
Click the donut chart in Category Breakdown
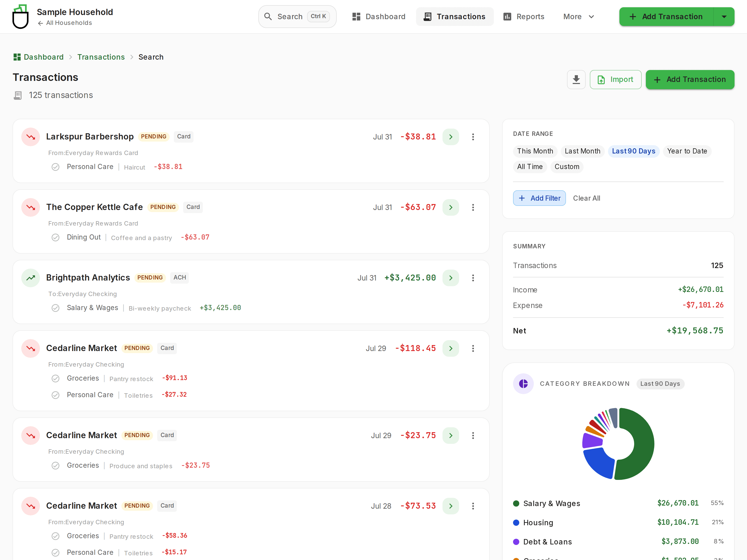click(x=618, y=444)
